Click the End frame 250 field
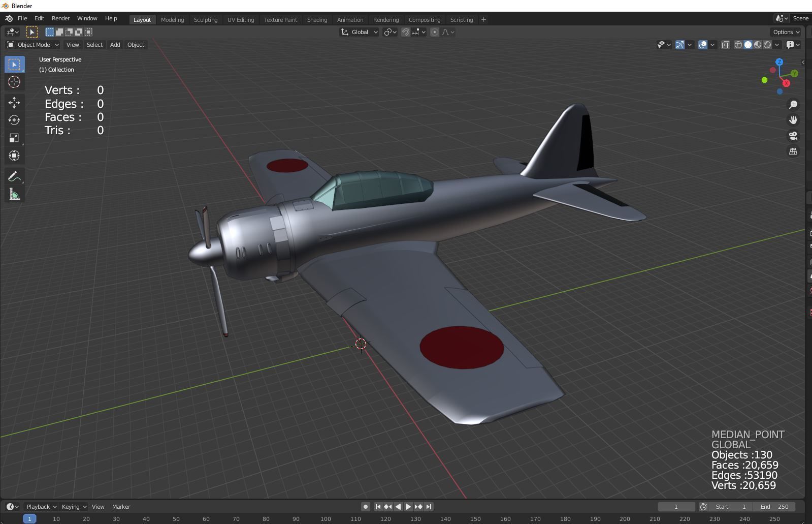The width and height of the screenshot is (812, 524). (774, 507)
